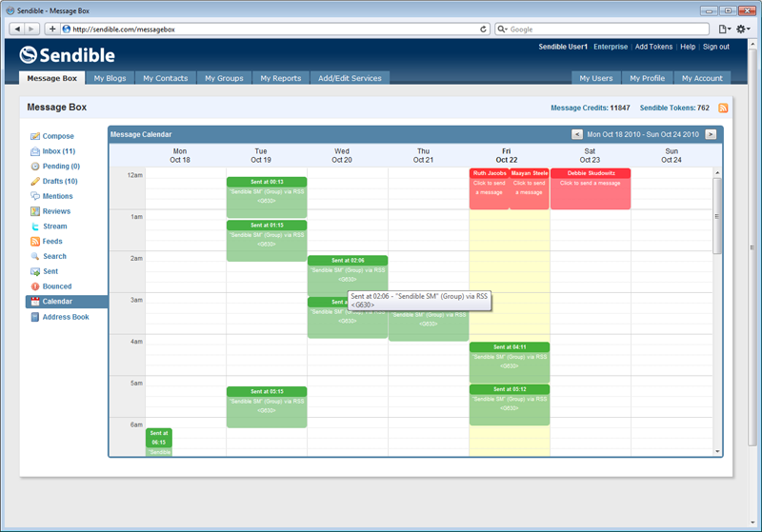Screen dimensions: 762x532
Task: Click the Bounced red warning icon
Action: (35, 286)
